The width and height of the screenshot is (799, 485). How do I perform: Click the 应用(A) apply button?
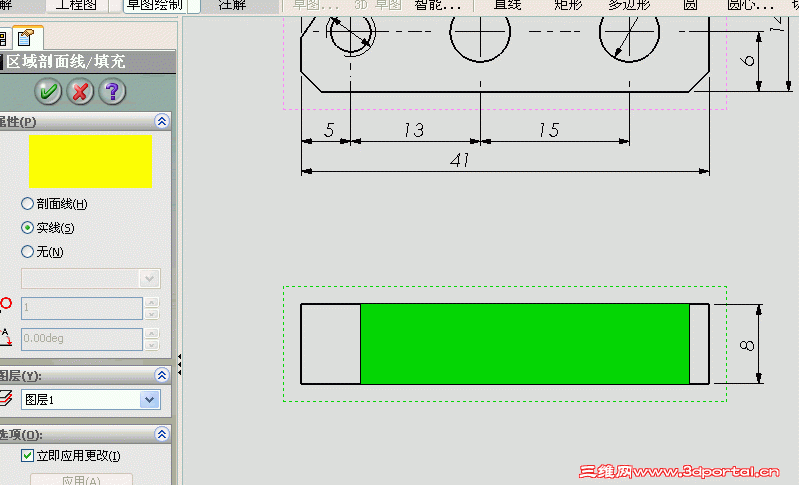[82, 479]
